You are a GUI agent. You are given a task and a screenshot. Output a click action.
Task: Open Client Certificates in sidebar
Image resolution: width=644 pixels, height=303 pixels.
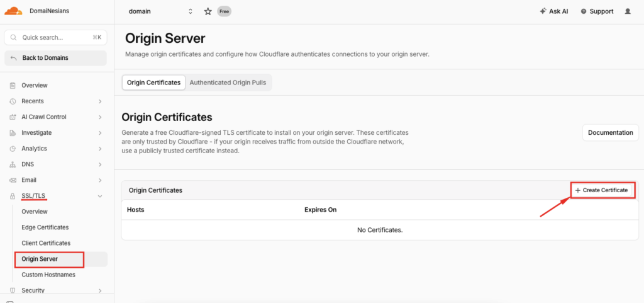coord(46,243)
